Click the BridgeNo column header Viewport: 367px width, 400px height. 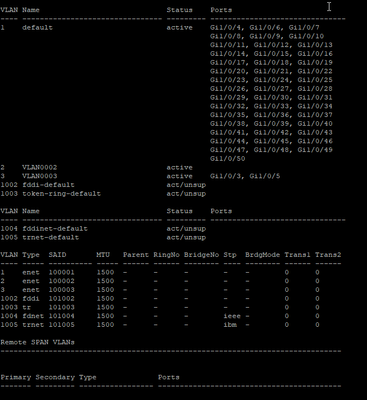click(x=202, y=255)
